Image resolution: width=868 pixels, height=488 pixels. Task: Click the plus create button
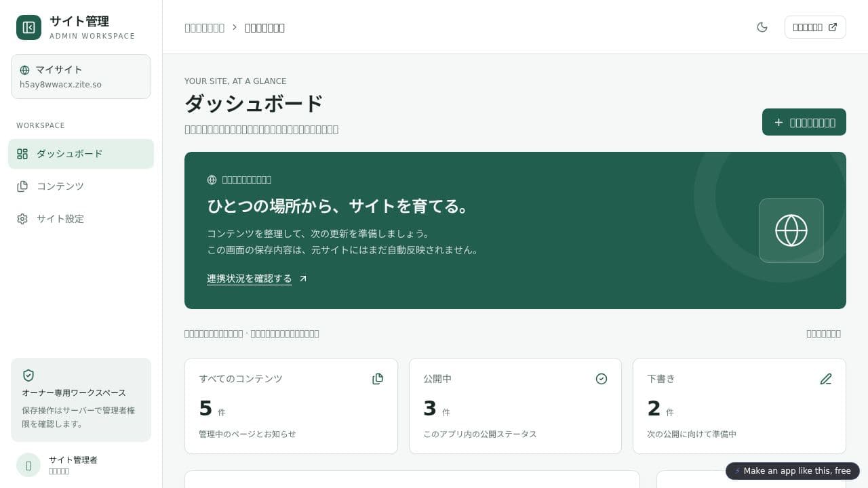(x=804, y=122)
